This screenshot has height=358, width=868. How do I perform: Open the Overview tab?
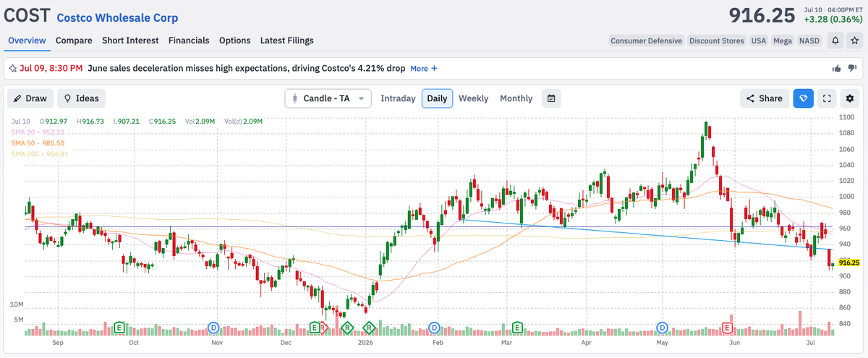27,41
